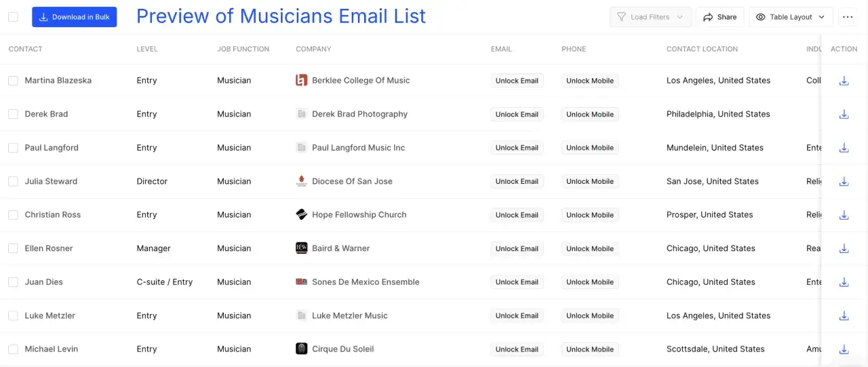Download Michael Levin's contact row
The image size is (868, 367).
point(844,349)
